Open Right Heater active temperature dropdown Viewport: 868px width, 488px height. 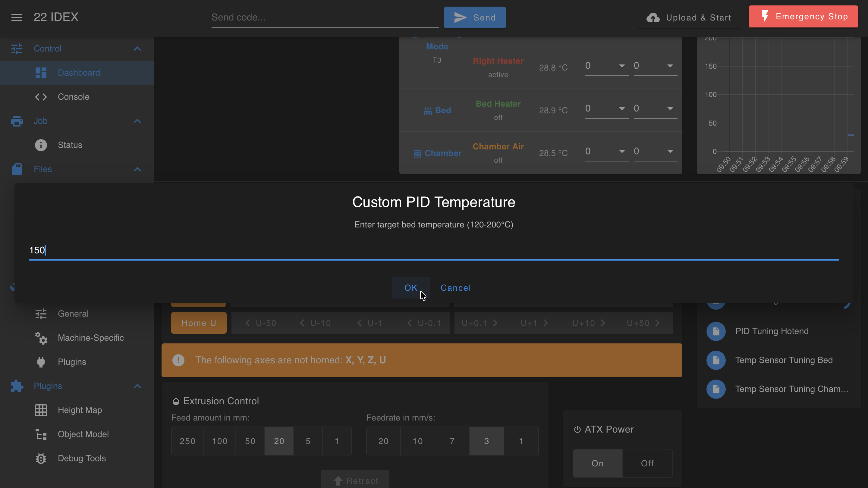(x=622, y=66)
